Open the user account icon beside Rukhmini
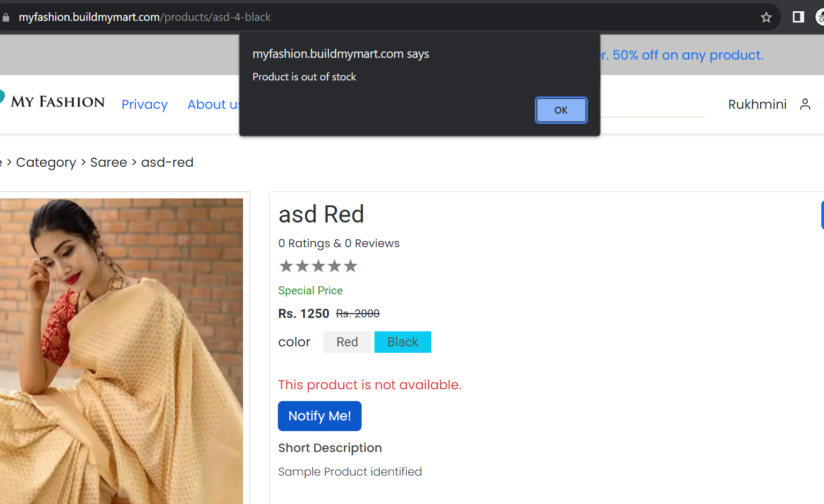824x504 pixels. coord(805,104)
